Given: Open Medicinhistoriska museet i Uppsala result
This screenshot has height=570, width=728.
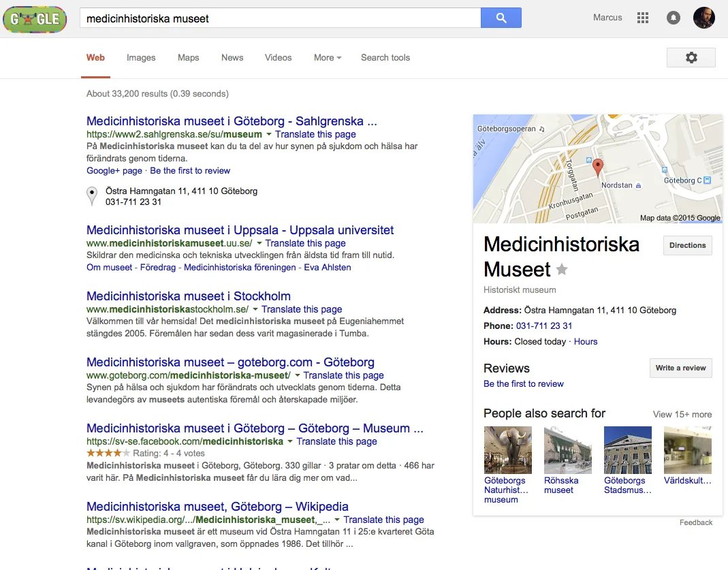Looking at the screenshot, I should coord(240,230).
